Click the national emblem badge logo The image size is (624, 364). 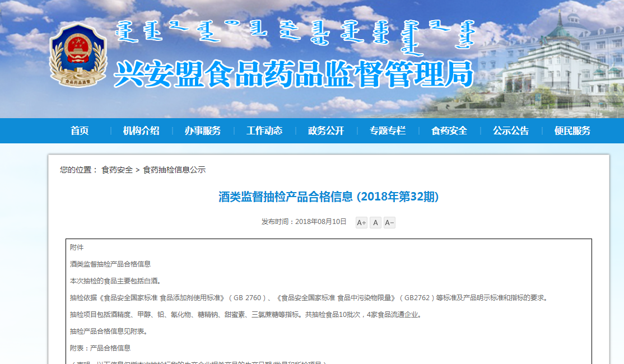coord(78,55)
